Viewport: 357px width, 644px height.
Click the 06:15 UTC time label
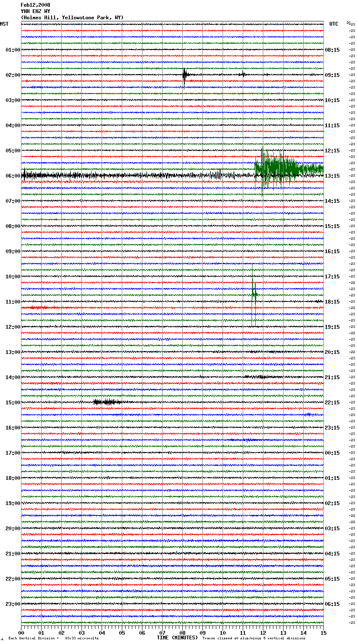click(332, 604)
